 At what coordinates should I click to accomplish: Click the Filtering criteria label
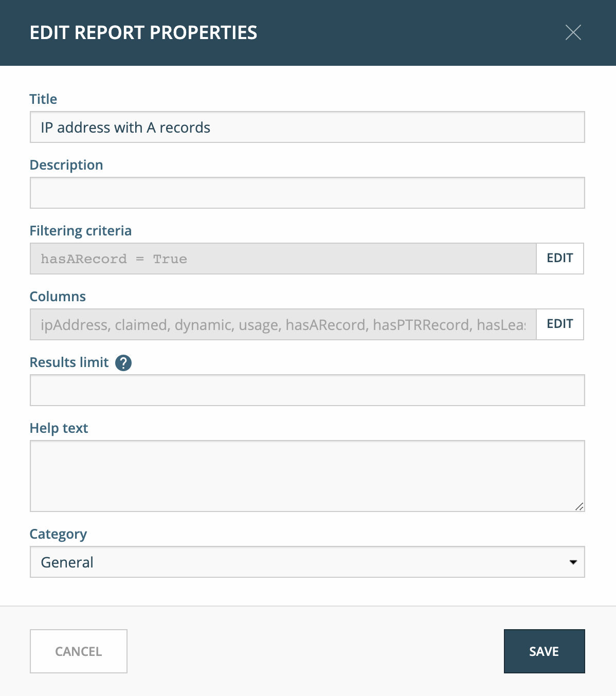coord(81,231)
